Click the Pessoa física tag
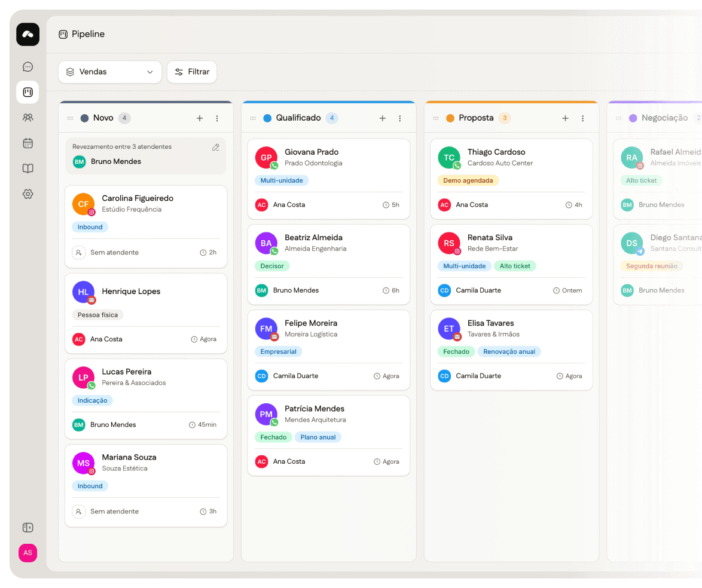 [97, 315]
